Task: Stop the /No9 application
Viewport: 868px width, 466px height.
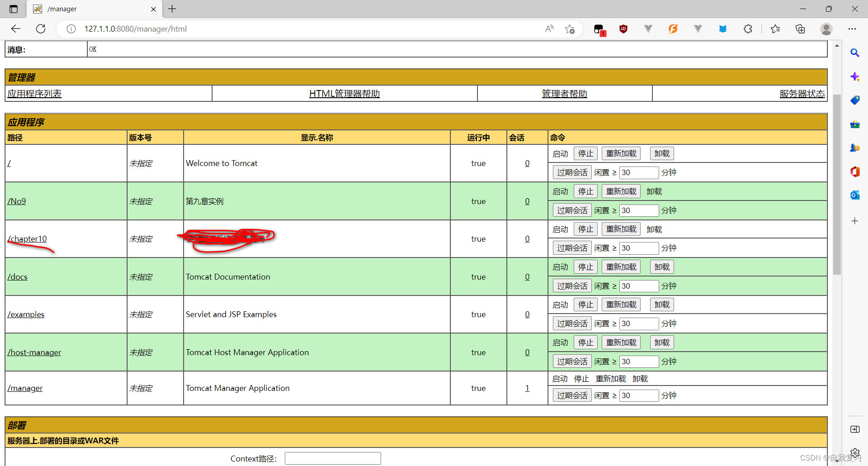Action: (x=585, y=192)
